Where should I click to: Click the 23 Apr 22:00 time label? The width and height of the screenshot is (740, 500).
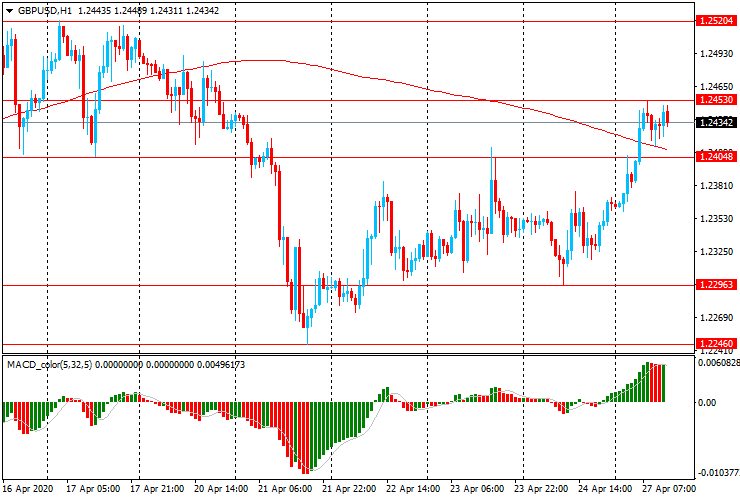point(541,489)
